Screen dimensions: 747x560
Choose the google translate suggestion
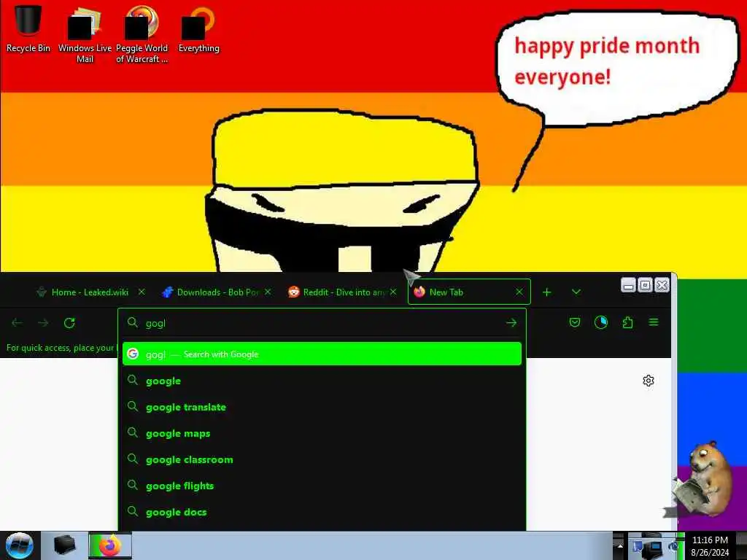[x=322, y=407]
